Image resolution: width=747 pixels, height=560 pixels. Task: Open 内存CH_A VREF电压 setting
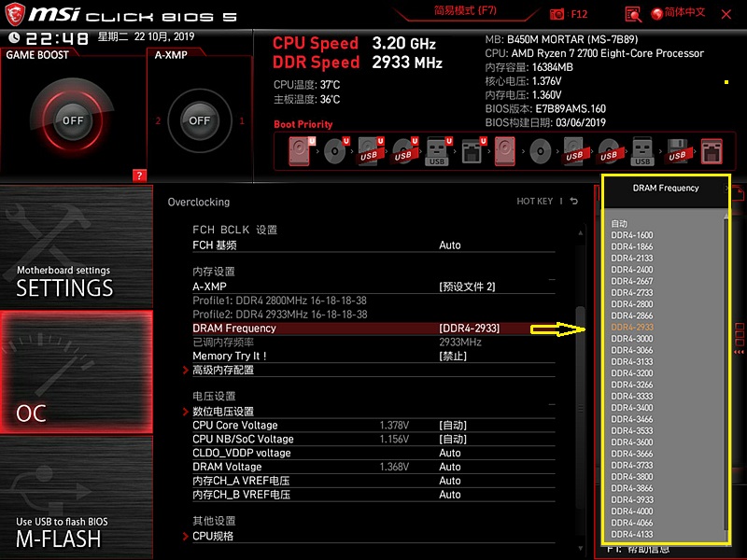pyautogui.click(x=373, y=481)
